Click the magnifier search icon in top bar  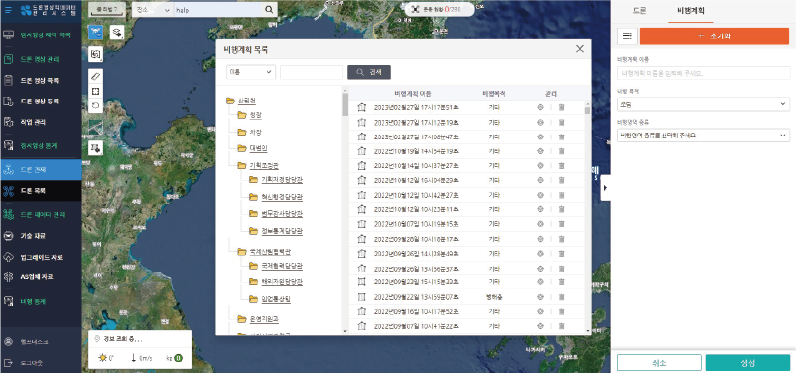point(269,10)
